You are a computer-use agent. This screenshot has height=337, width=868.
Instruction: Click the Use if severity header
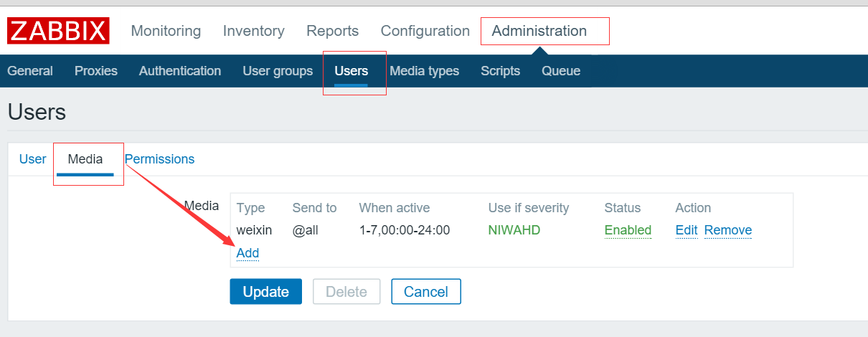coord(529,208)
